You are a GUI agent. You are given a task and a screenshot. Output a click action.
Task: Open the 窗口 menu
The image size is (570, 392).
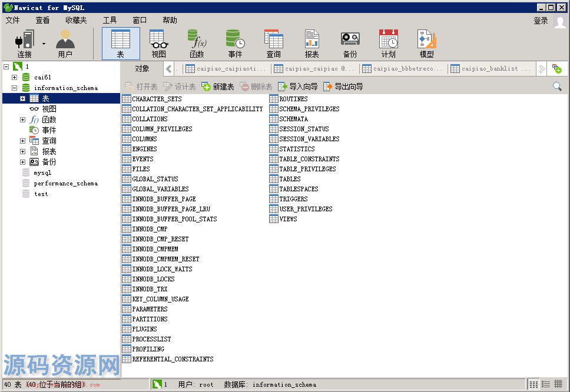140,21
